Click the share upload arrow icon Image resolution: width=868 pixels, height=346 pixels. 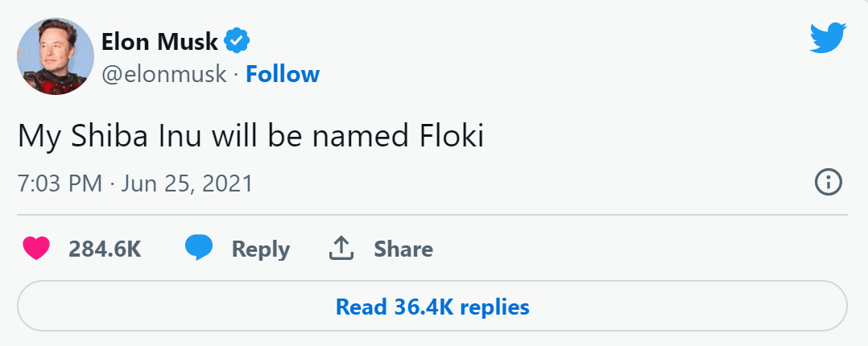pos(342,249)
